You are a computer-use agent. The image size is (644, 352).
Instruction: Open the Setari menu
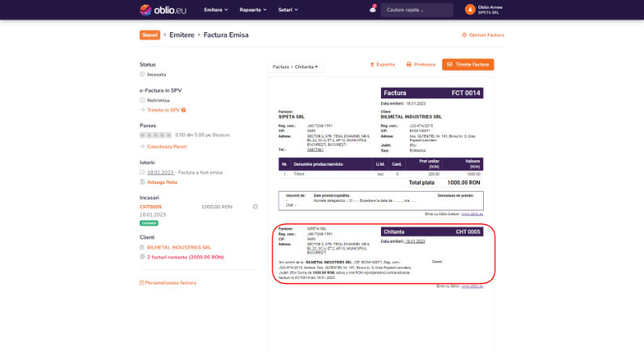(288, 10)
